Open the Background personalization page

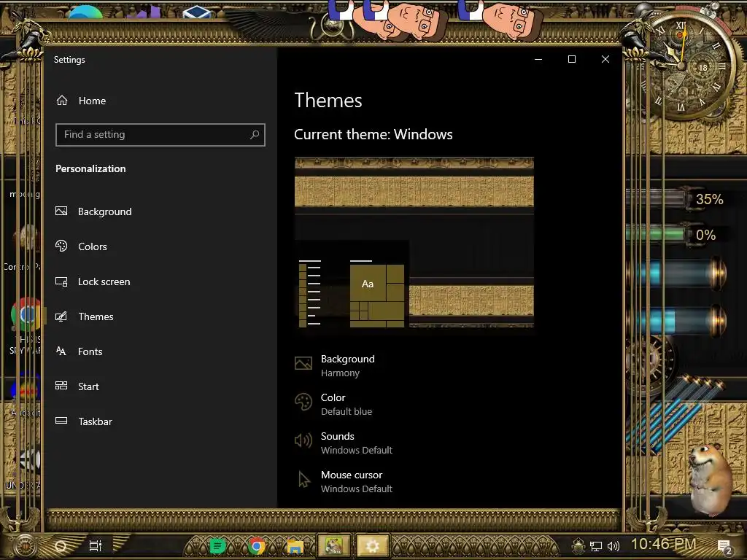pyautogui.click(x=93, y=211)
